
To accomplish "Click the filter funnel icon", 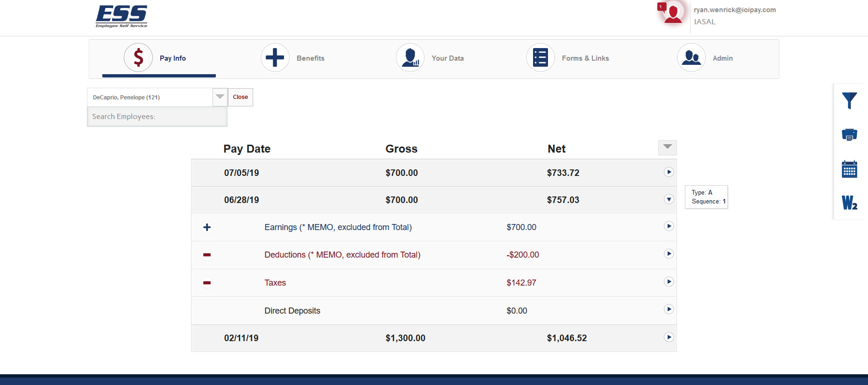I will 849,100.
